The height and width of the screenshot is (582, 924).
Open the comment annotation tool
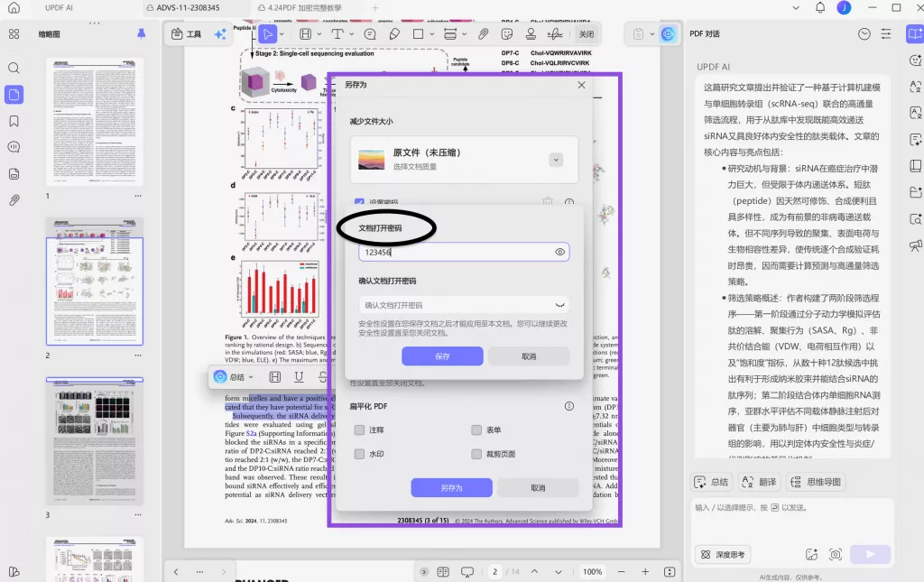[369, 34]
